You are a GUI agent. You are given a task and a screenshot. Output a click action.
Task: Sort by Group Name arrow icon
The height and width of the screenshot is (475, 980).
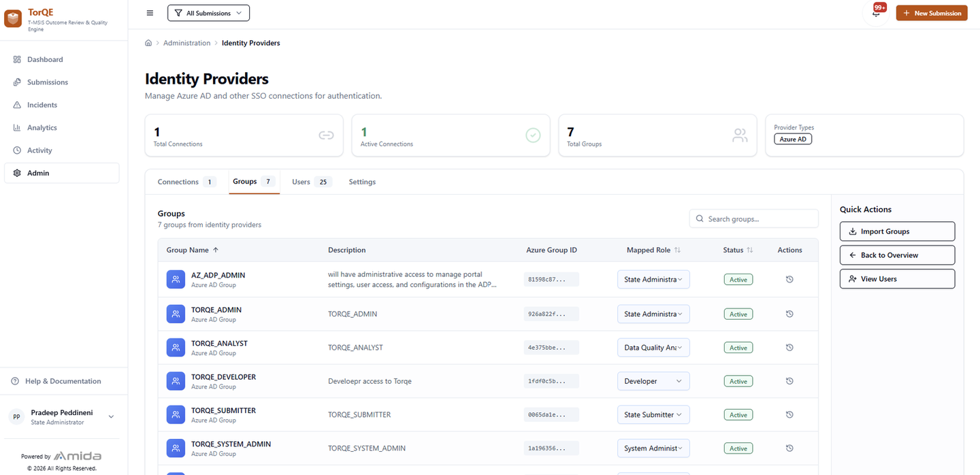tap(216, 250)
